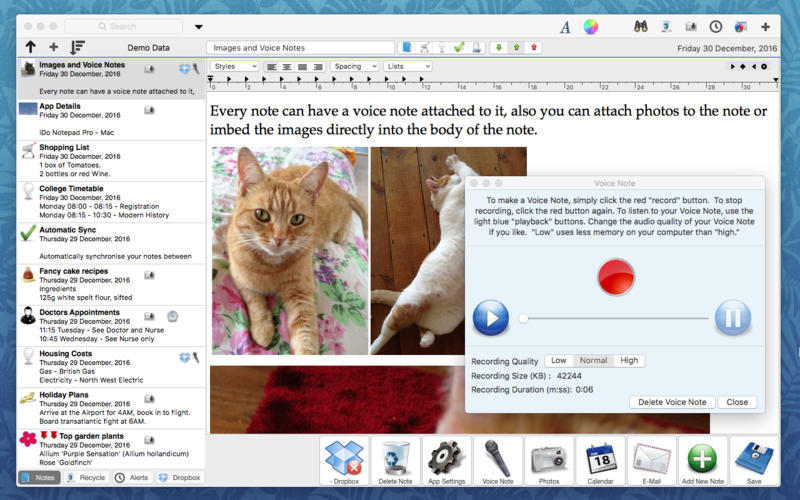Open the font picker with the A icon
Screen dimensions: 800x500
pos(565,27)
